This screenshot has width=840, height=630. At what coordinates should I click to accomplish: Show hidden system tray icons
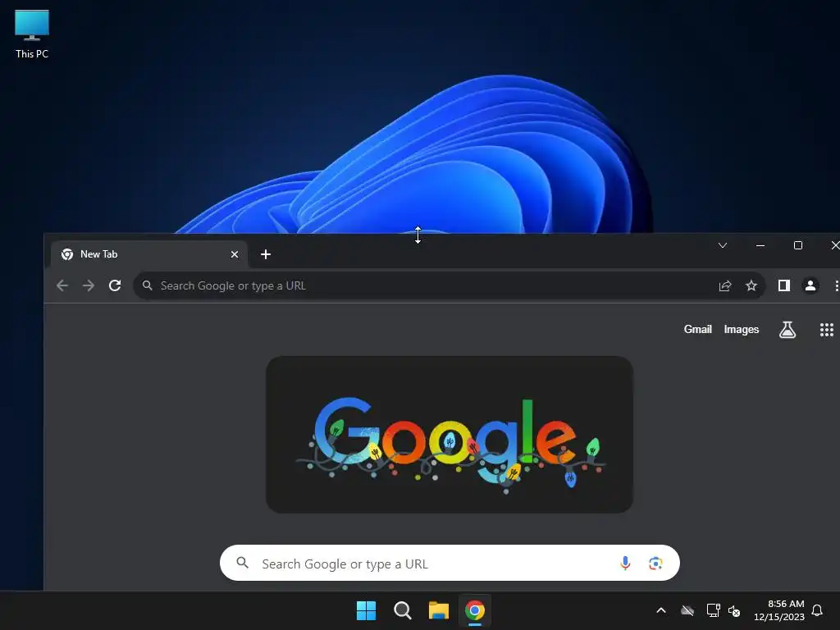click(661, 610)
